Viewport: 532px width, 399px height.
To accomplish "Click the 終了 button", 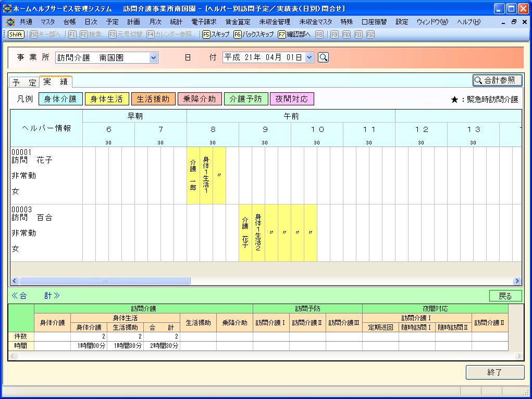I will pyautogui.click(x=494, y=372).
